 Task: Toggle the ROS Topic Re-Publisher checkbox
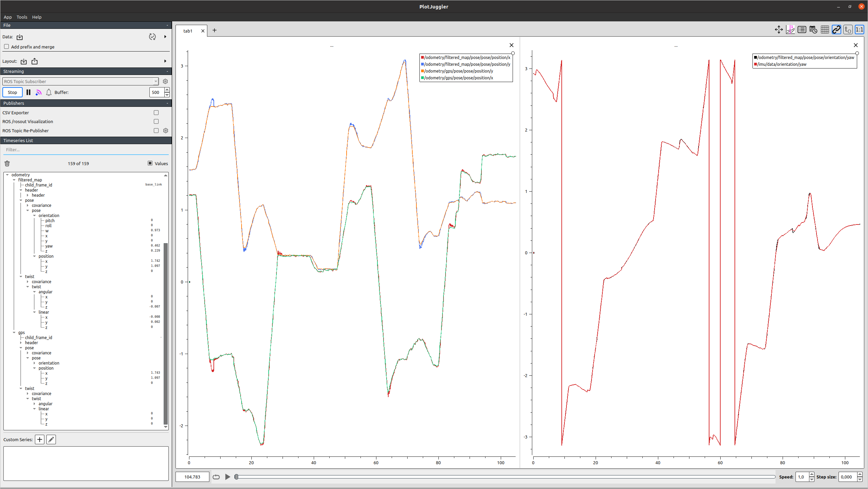tap(156, 131)
